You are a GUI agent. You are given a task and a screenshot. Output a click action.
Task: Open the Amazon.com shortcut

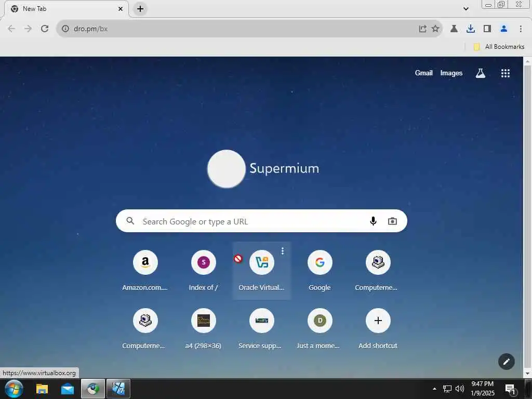point(145,271)
